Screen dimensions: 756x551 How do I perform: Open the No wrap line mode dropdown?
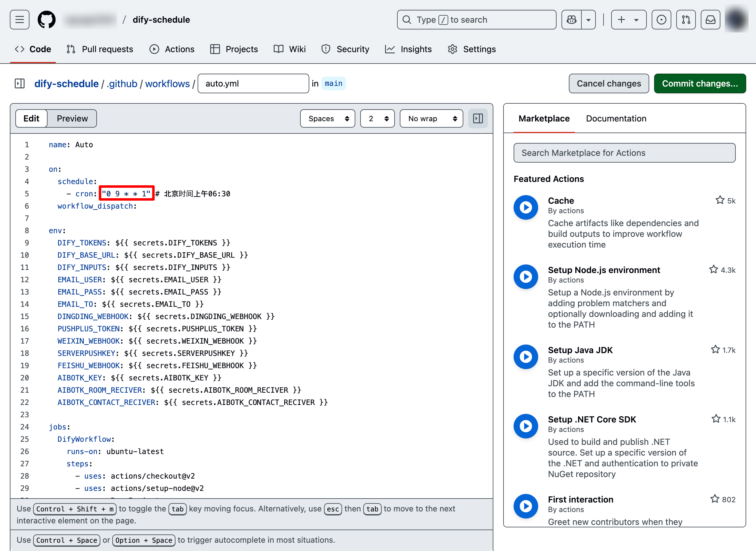click(x=431, y=118)
